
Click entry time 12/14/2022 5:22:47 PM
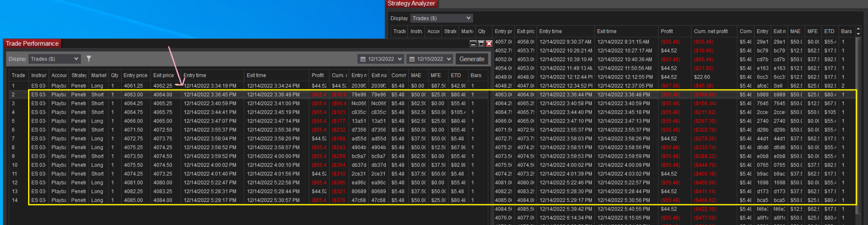coord(210,183)
